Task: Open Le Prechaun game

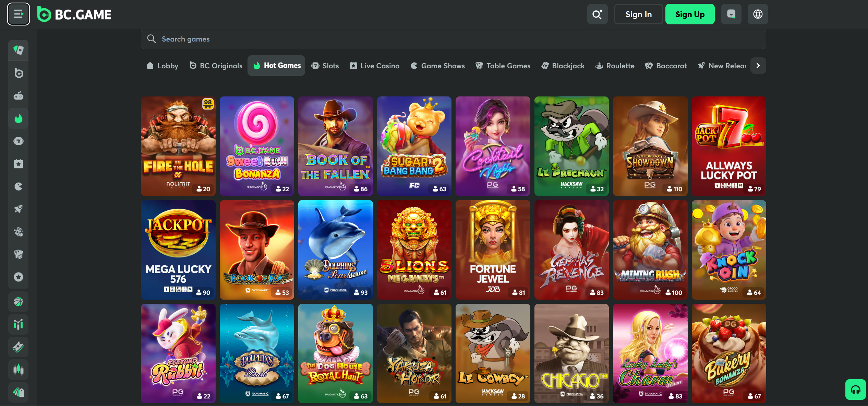Action: point(571,146)
